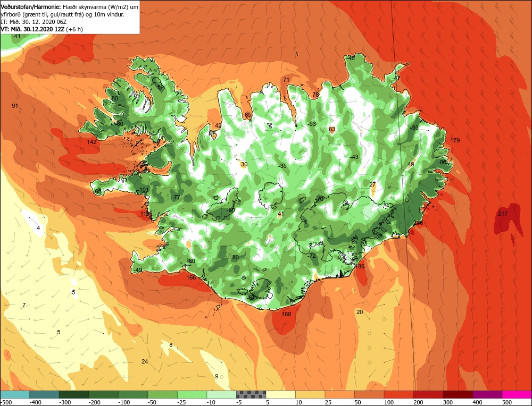The image size is (532, 406).
Task: Click the -200 label on the legend
Action: pos(94,403)
